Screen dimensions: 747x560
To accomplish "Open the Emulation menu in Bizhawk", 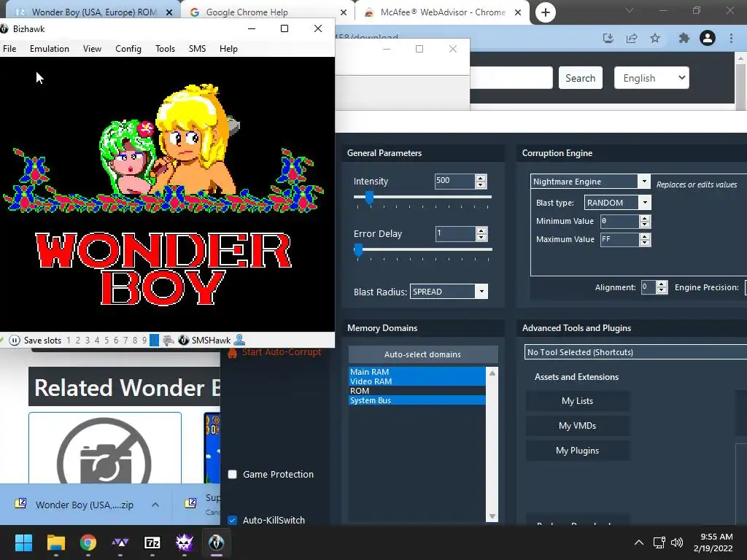I will [50, 49].
